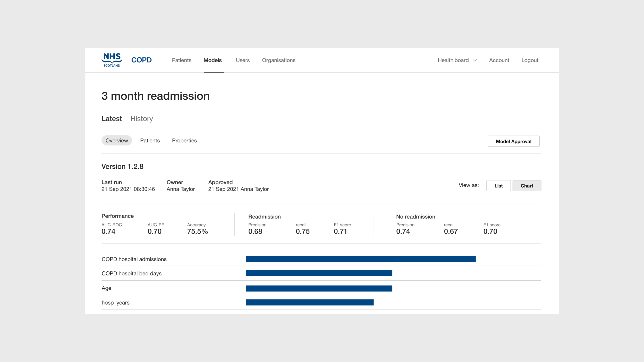Select the Age feature bar
Image resolution: width=644 pixels, height=362 pixels.
(x=319, y=288)
